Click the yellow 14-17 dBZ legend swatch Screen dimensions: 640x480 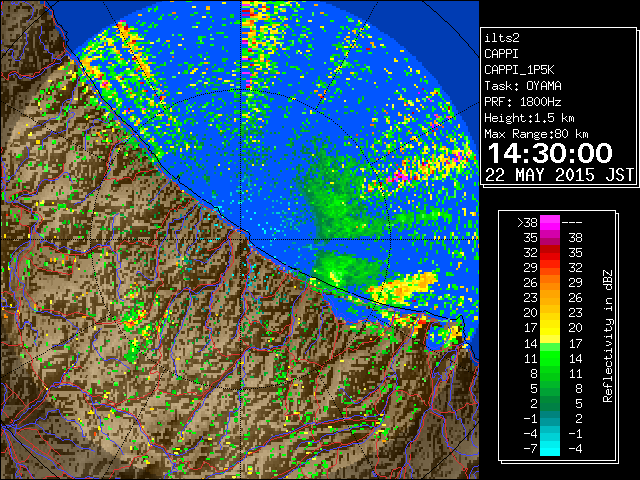pos(550,343)
